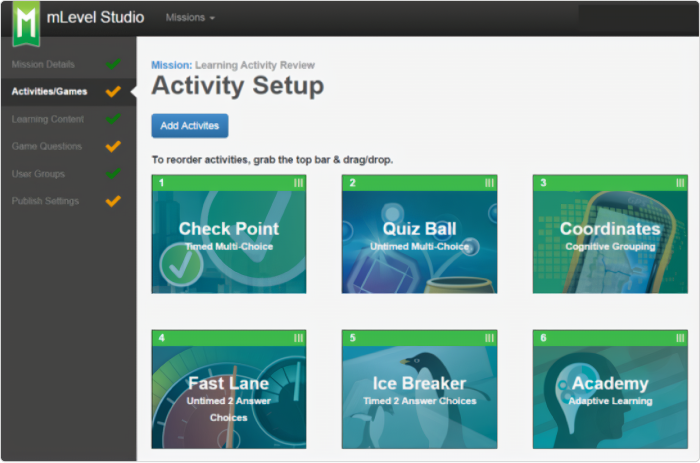This screenshot has width=700, height=463.
Task: Click drag handle on Academy card
Action: point(680,338)
